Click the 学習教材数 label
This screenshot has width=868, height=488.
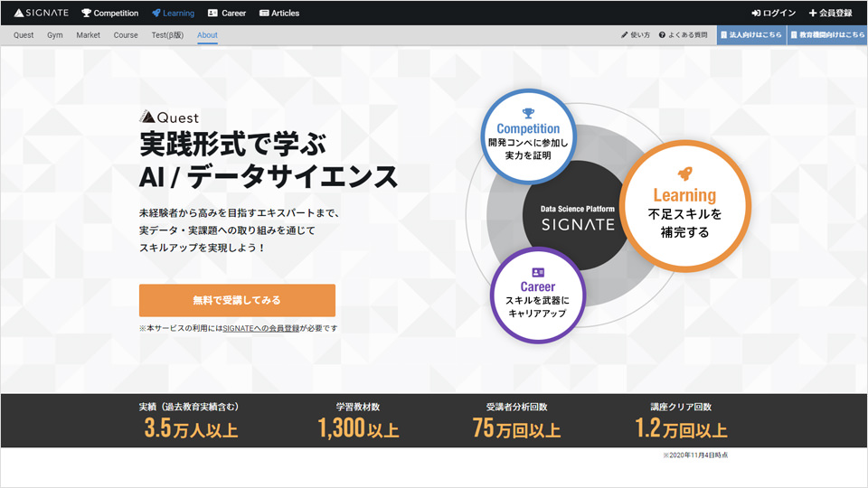[358, 407]
